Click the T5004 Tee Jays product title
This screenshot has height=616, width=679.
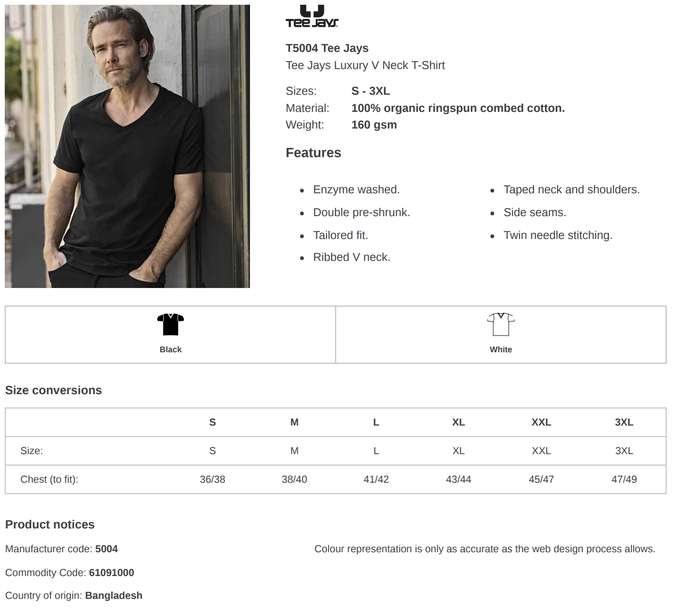[327, 48]
